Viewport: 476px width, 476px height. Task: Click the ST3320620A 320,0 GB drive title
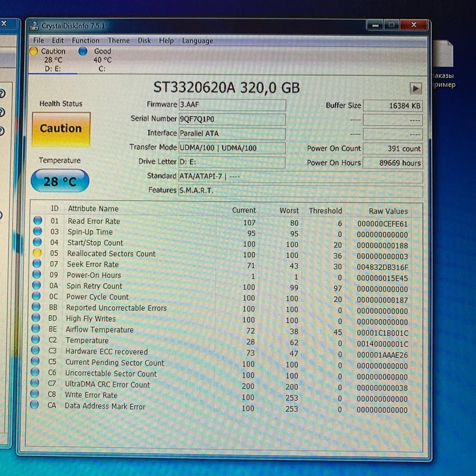tap(227, 88)
